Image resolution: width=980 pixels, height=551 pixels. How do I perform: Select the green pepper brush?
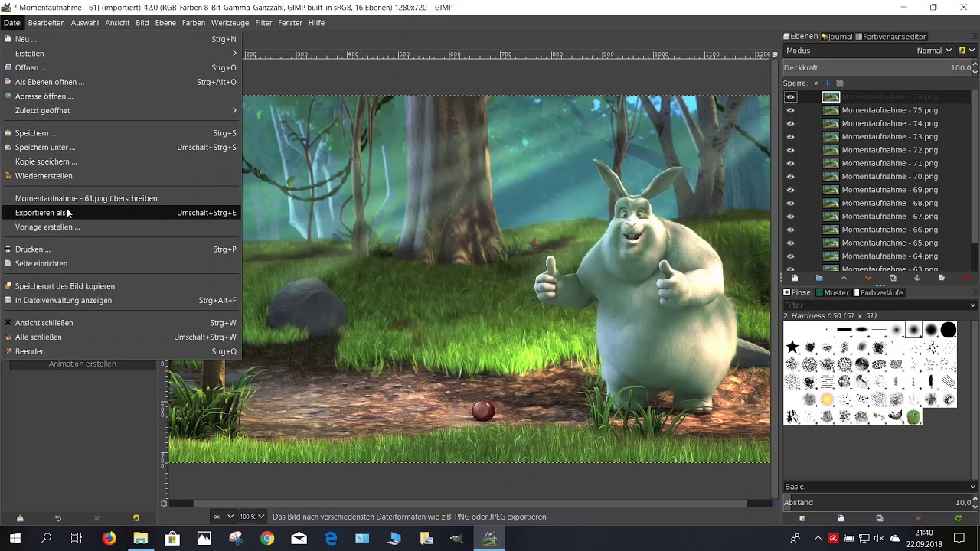[913, 417]
